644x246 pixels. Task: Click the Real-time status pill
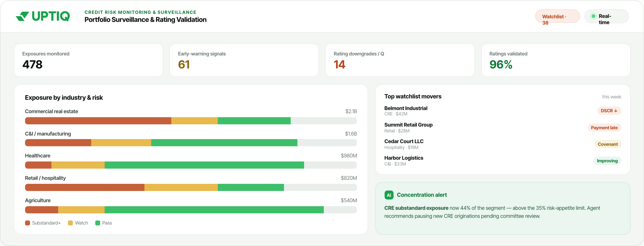coord(606,17)
